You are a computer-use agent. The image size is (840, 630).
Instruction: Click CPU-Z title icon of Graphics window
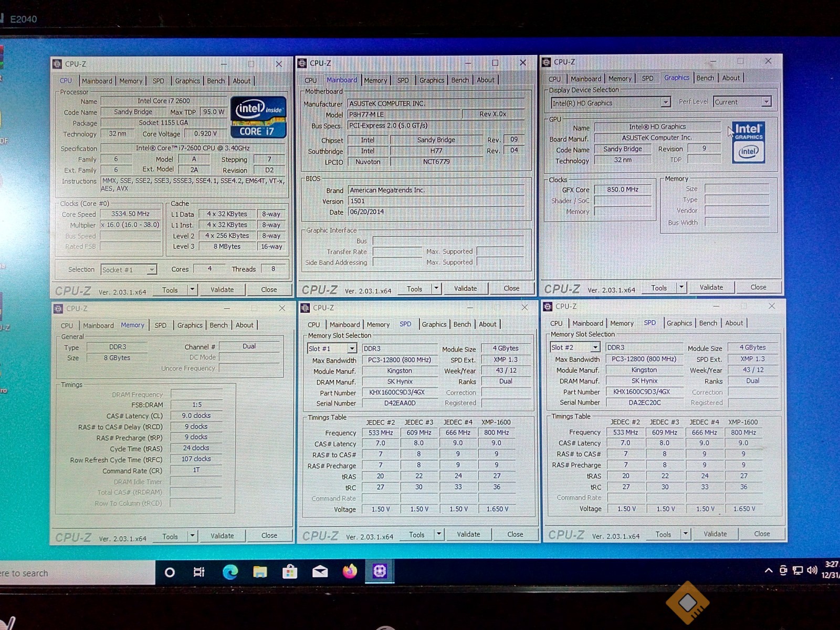click(x=547, y=62)
